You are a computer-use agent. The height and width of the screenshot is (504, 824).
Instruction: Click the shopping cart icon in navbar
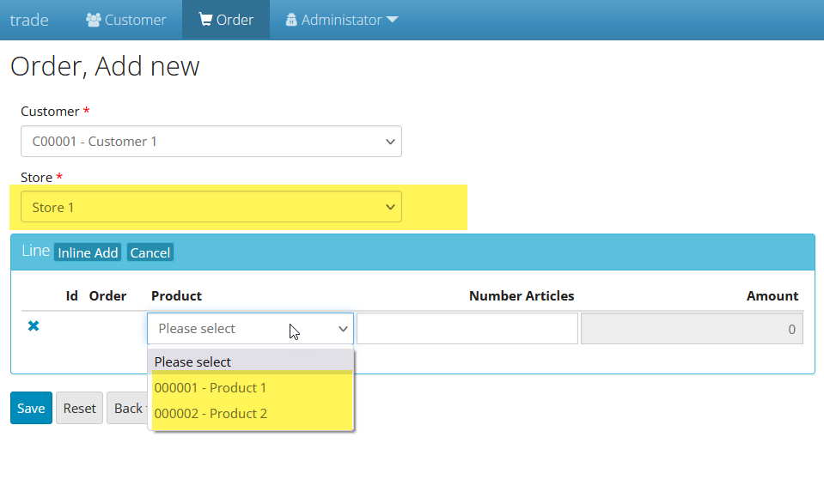pos(205,20)
